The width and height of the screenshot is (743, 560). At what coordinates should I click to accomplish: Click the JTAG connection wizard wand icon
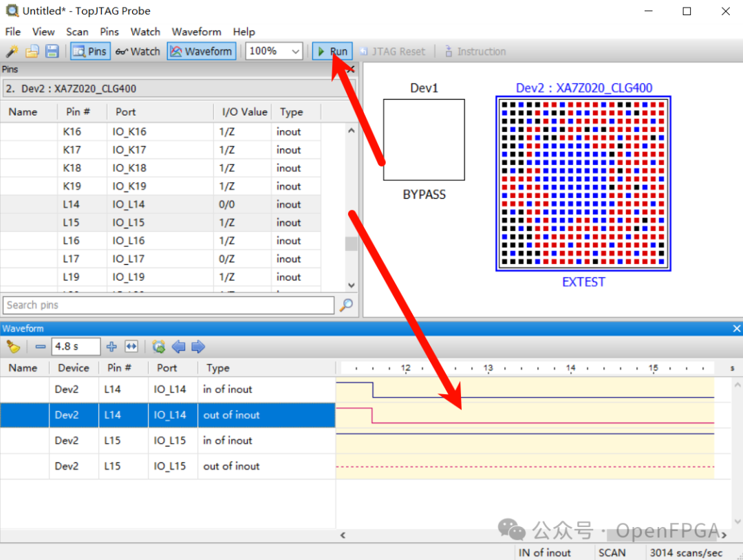click(12, 51)
